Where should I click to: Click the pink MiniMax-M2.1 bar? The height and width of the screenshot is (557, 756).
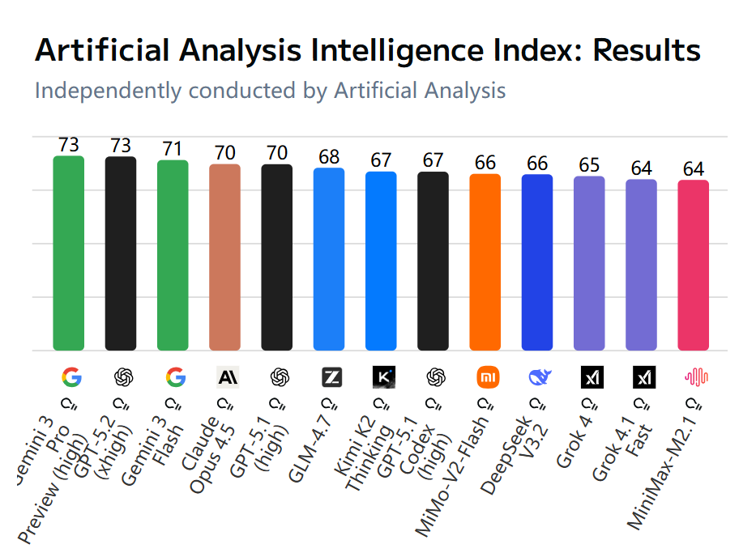pos(694,266)
